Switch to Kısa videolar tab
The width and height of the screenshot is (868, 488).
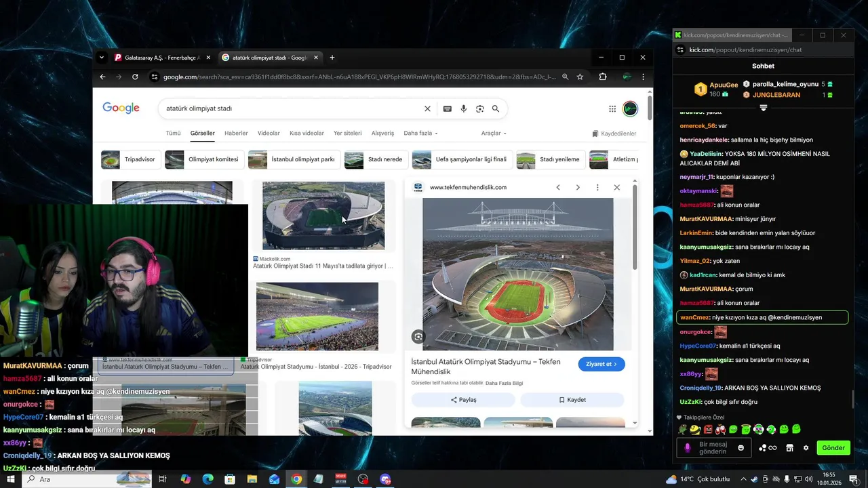[307, 134]
